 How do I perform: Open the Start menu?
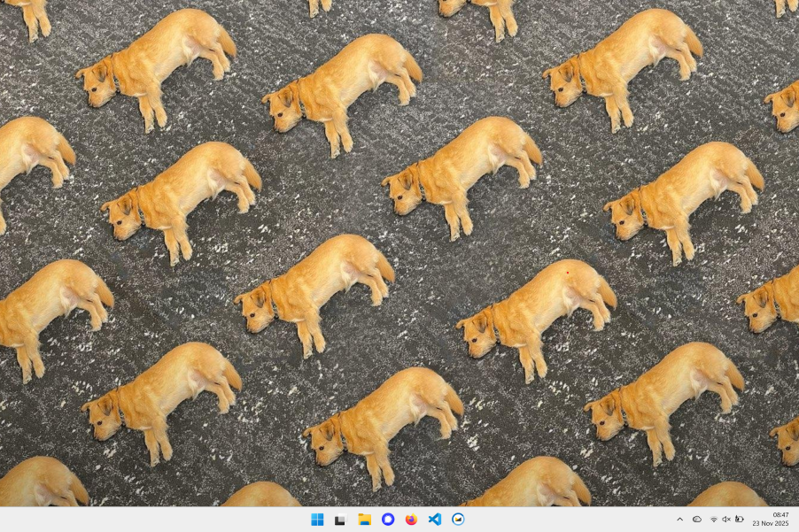[x=318, y=520]
